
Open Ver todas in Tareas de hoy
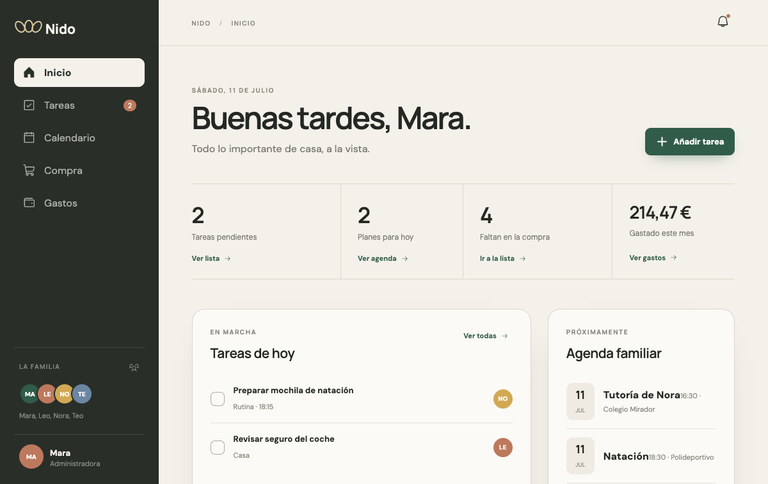pyautogui.click(x=485, y=336)
